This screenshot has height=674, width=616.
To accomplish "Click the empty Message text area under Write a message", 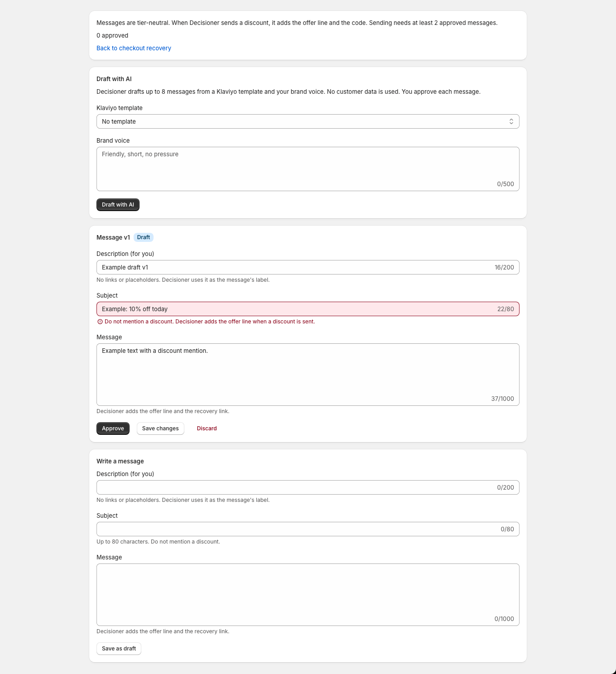I will 308,595.
